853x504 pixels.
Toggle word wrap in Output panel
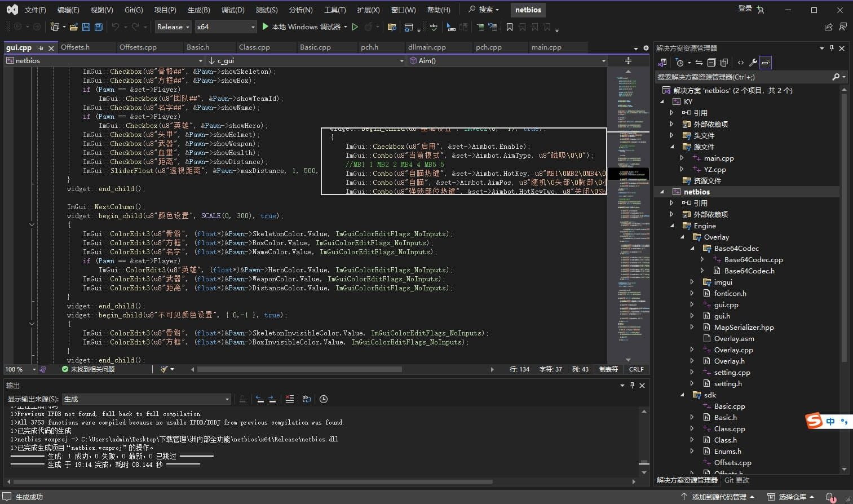(307, 399)
